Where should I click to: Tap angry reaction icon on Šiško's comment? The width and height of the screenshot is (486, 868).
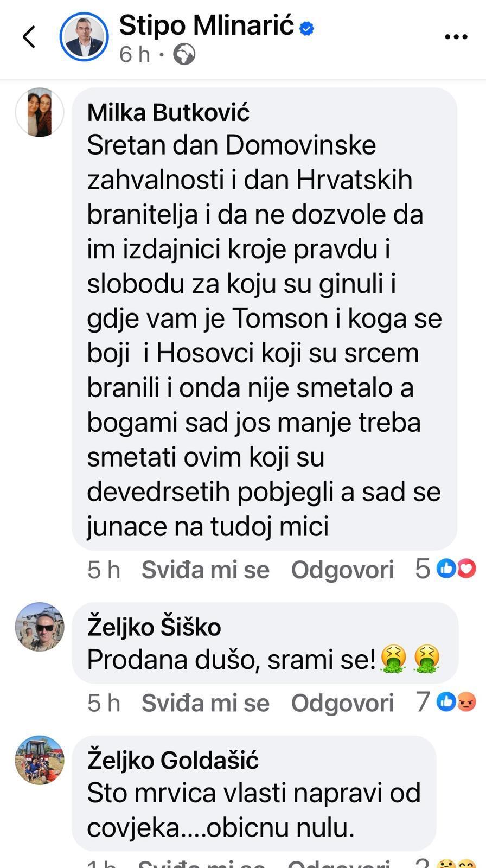pos(466,702)
